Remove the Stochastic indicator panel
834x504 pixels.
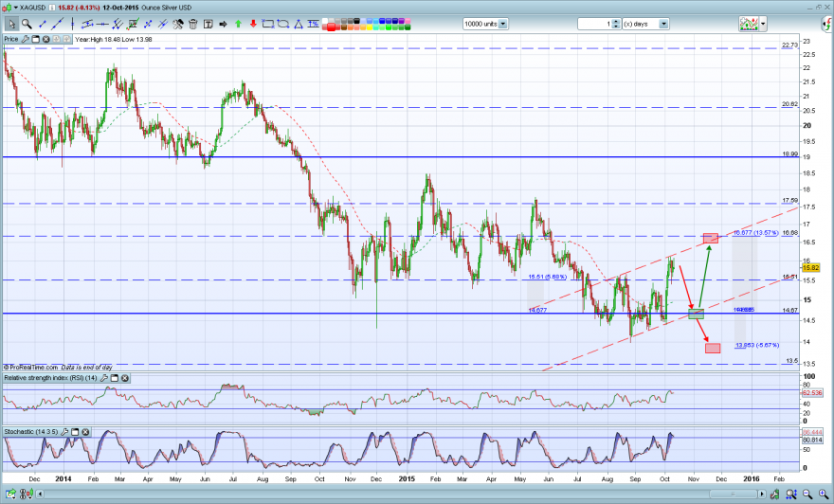(x=85, y=432)
